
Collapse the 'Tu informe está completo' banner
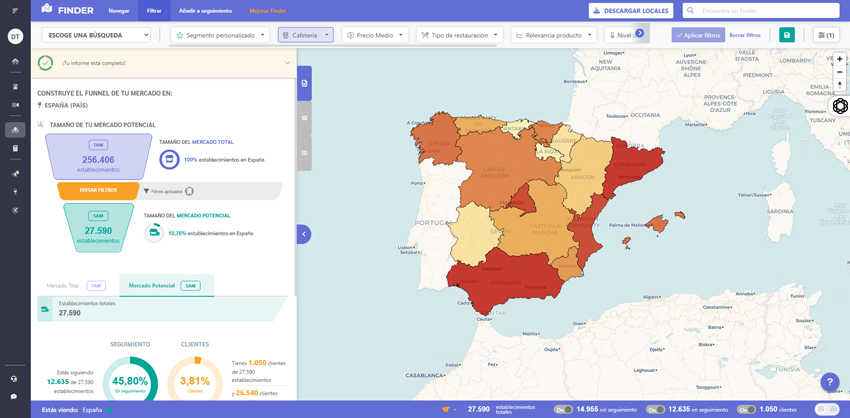point(287,63)
